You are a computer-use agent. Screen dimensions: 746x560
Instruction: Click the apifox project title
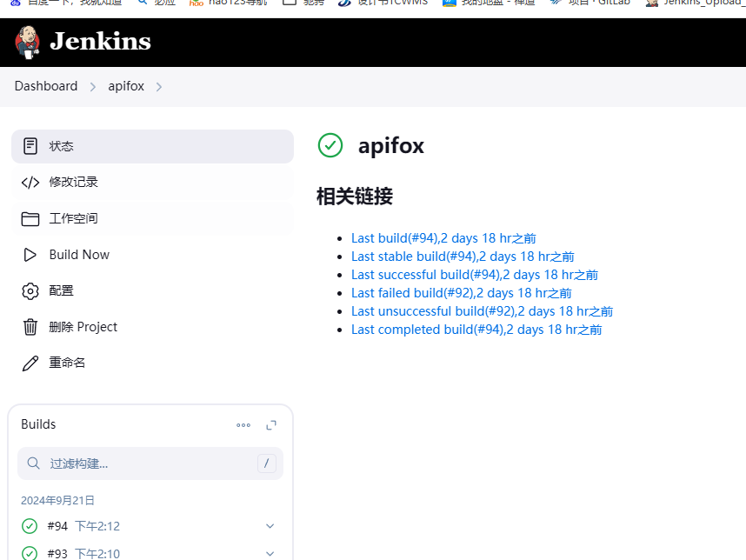[x=391, y=145]
